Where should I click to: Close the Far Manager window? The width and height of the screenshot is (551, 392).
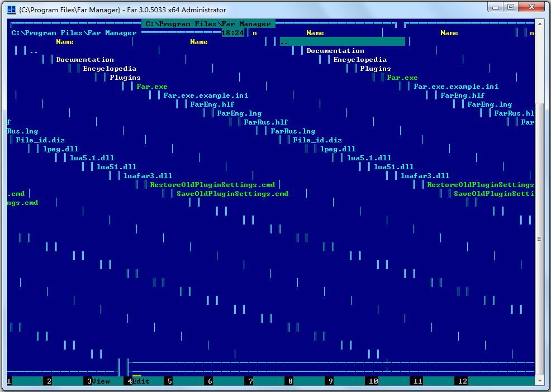[531, 7]
